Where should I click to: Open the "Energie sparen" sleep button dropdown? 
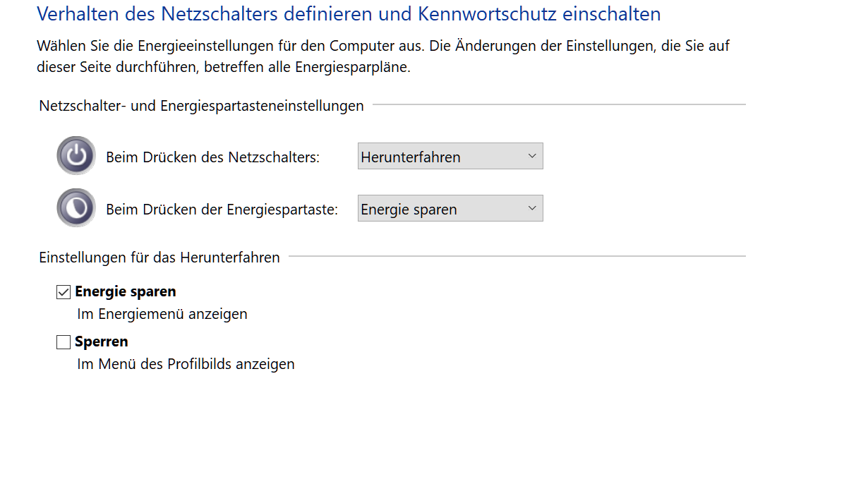(450, 209)
